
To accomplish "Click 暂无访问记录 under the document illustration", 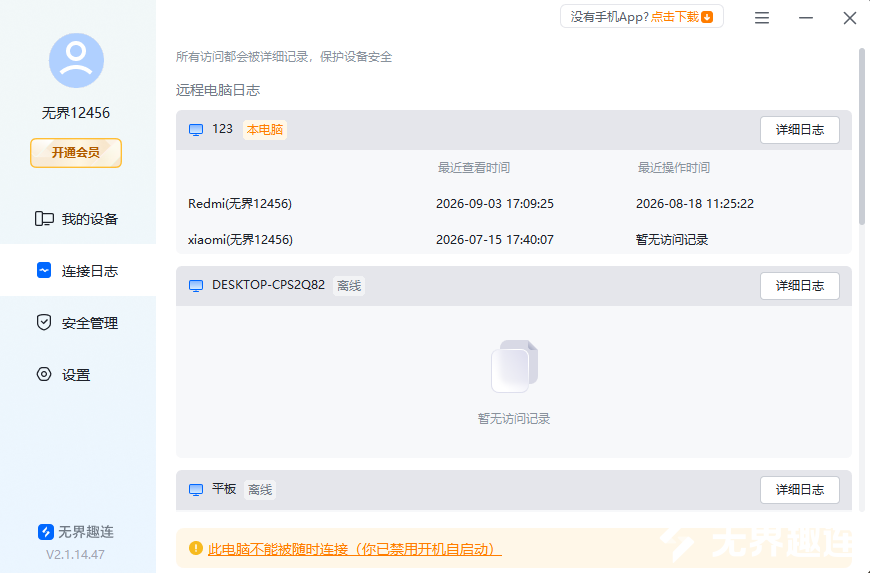I will point(514,419).
